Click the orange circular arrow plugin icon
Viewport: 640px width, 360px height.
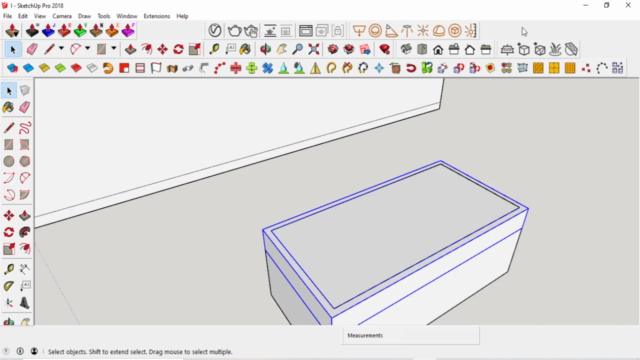click(108, 68)
